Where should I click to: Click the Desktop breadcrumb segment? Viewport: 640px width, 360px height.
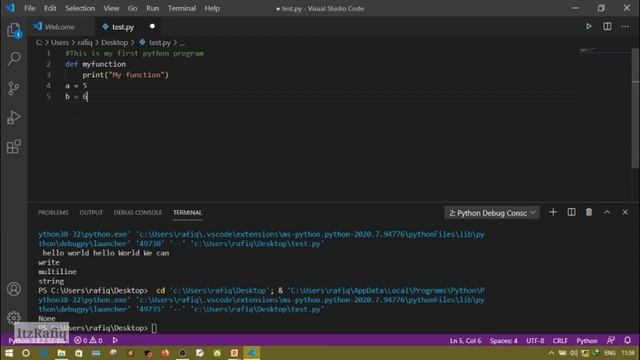(114, 42)
